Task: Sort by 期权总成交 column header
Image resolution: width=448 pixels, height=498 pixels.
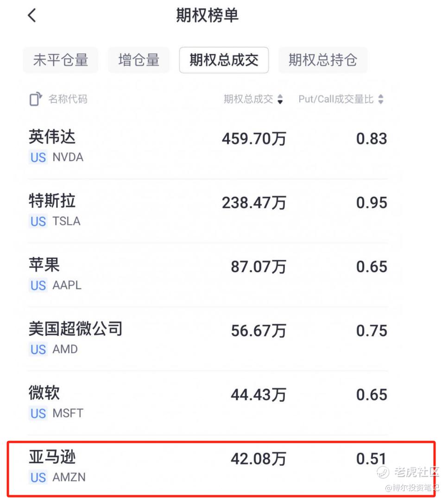Action: (x=248, y=99)
